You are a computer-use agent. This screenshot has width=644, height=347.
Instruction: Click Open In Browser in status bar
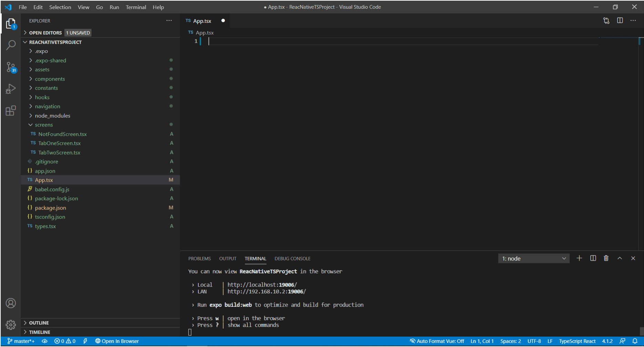click(x=117, y=341)
